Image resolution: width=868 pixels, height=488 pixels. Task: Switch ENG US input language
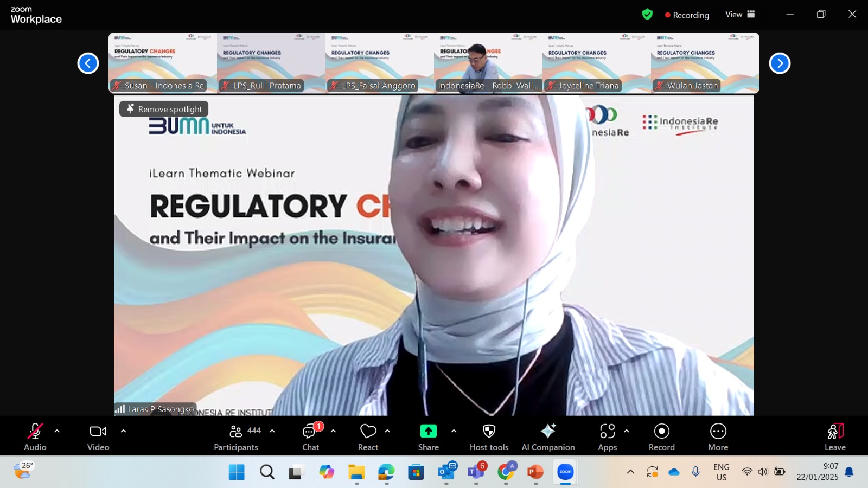(x=722, y=472)
